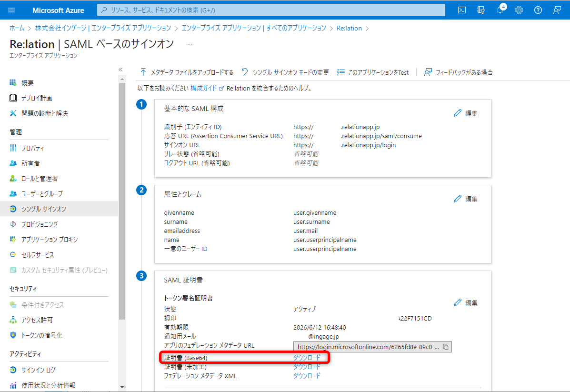The height and width of the screenshot is (392, 570).
Task: Click シングル サインオン モードの変更
Action: click(285, 72)
